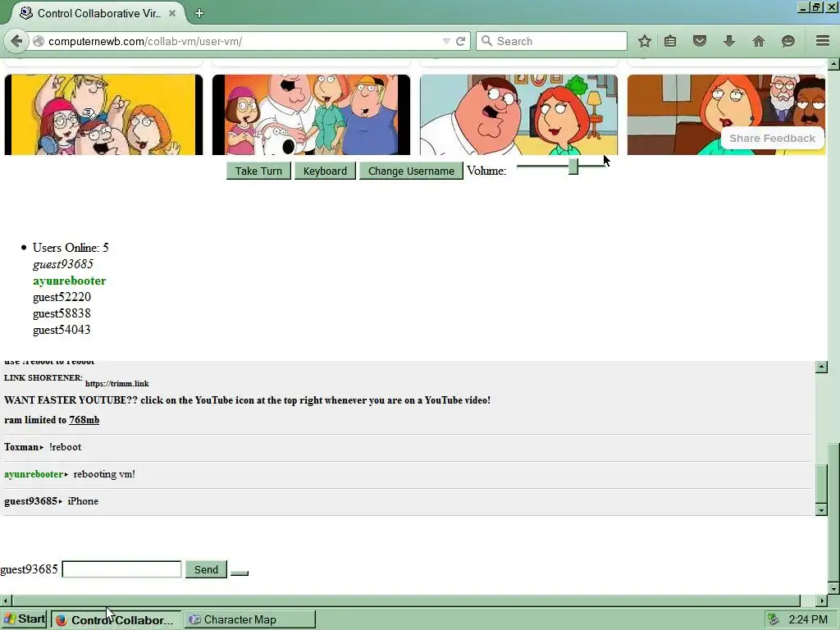This screenshot has width=840, height=630.
Task: Open the browser hamburger menu
Action: click(x=823, y=41)
